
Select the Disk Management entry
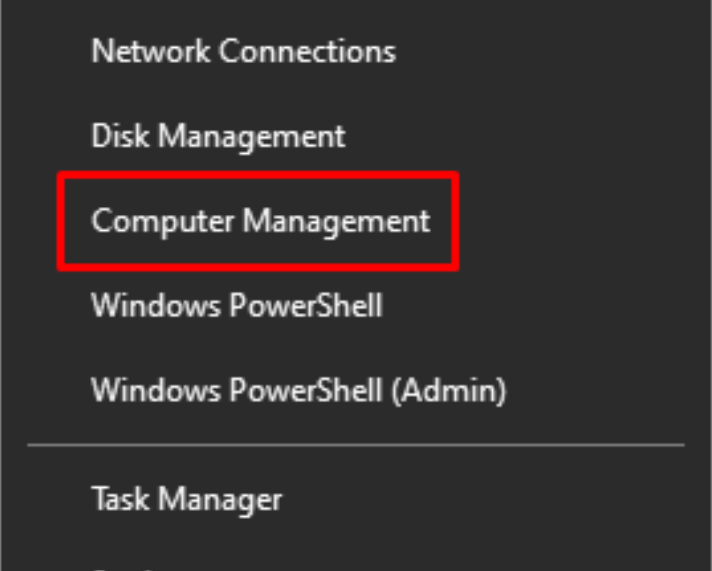point(218,136)
